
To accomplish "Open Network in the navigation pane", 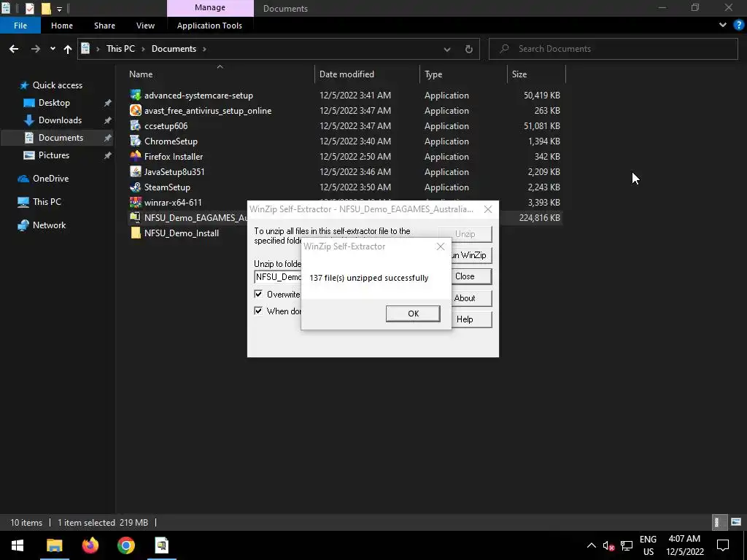I will coord(49,225).
